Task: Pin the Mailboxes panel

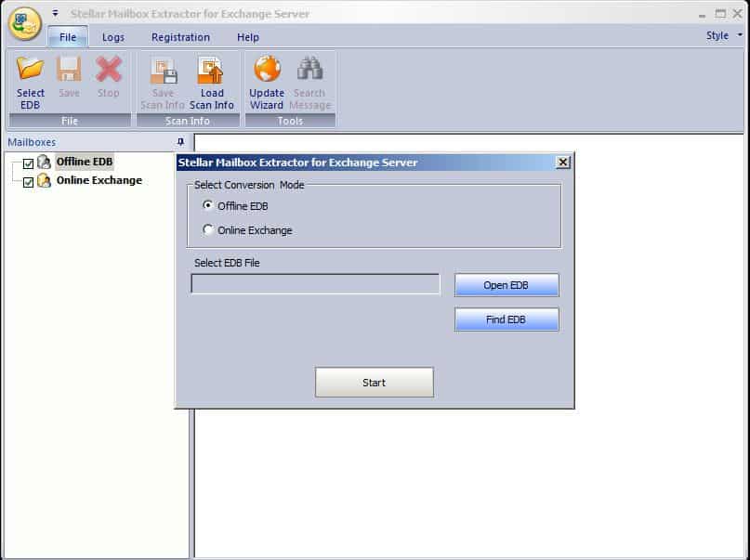Action: pyautogui.click(x=180, y=142)
